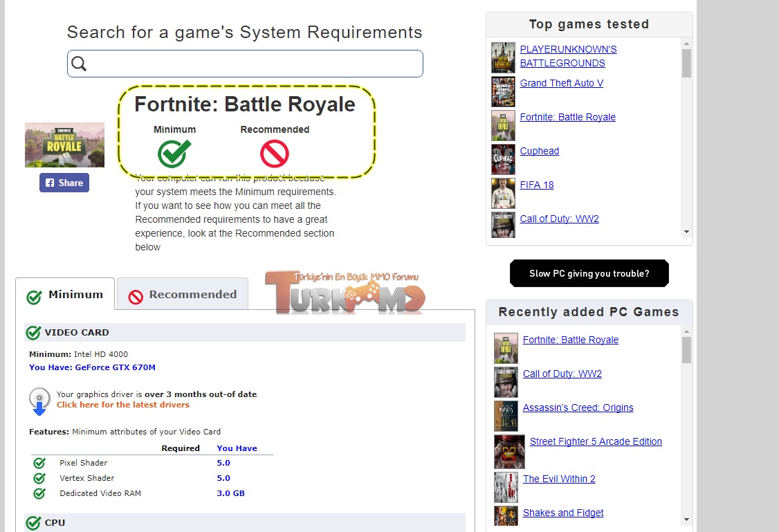Image resolution: width=779 pixels, height=532 pixels.
Task: Open Street Fighter 5 Arcade Edition link
Action: point(596,441)
